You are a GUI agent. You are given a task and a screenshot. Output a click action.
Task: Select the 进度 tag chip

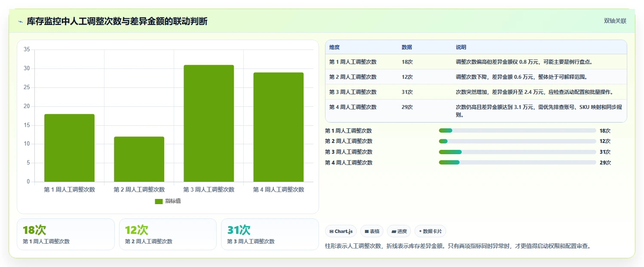(x=399, y=231)
